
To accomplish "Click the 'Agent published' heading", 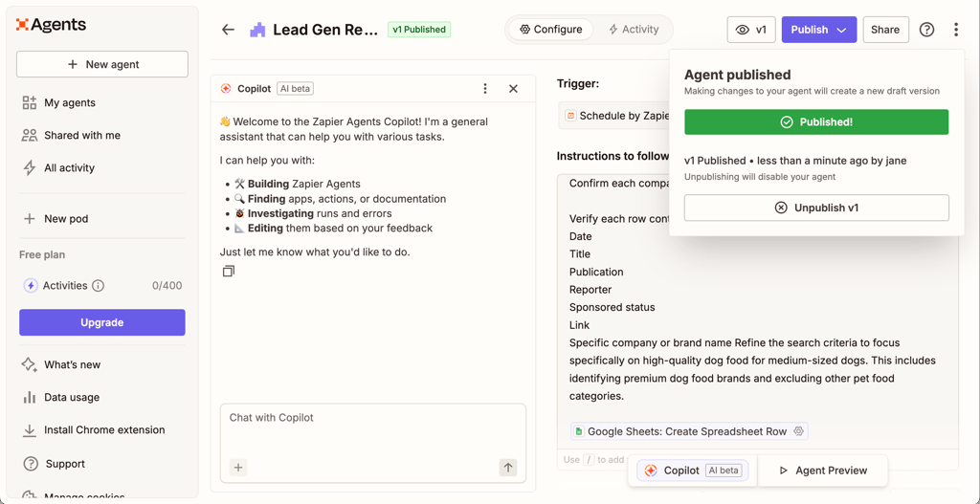I will [738, 75].
